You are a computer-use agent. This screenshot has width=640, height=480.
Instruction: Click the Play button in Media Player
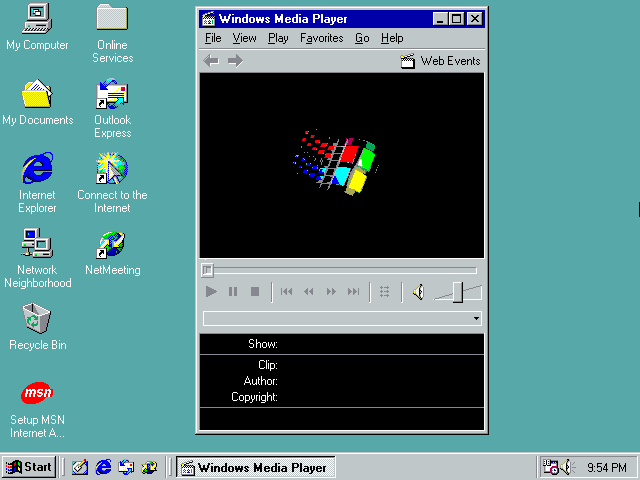[211, 291]
